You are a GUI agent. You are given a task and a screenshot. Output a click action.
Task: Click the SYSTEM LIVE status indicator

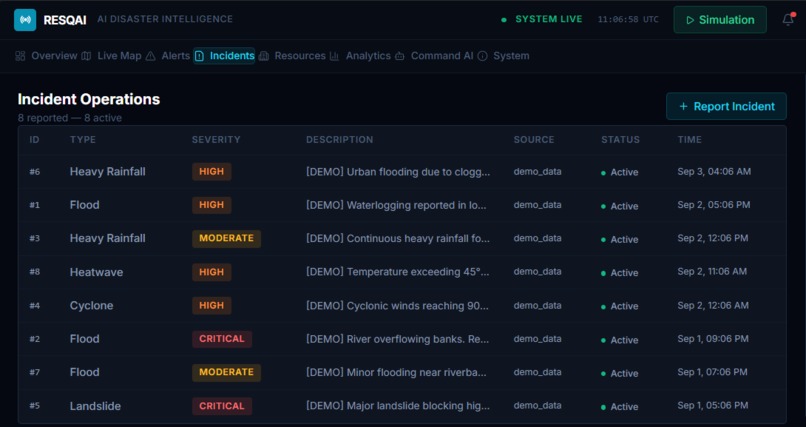click(542, 20)
